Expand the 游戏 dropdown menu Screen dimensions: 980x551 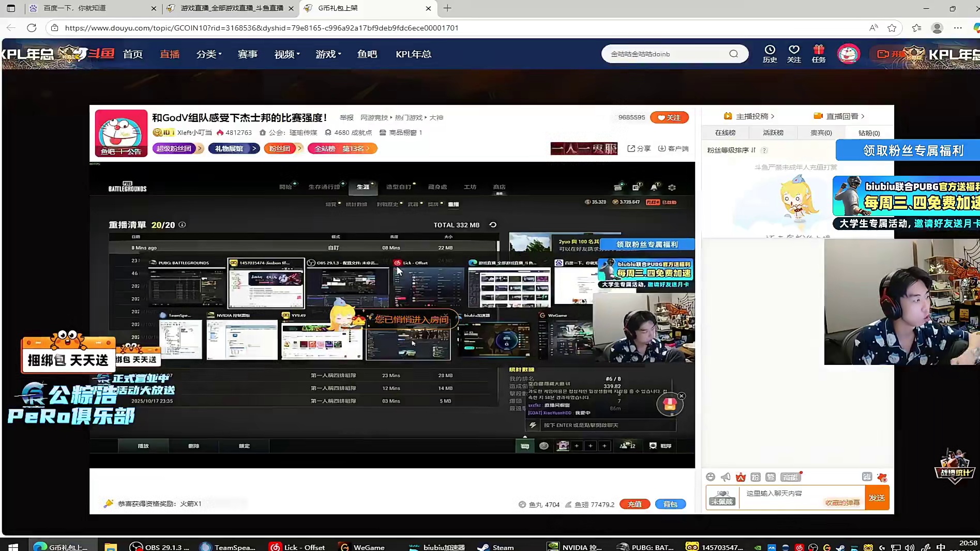(328, 54)
